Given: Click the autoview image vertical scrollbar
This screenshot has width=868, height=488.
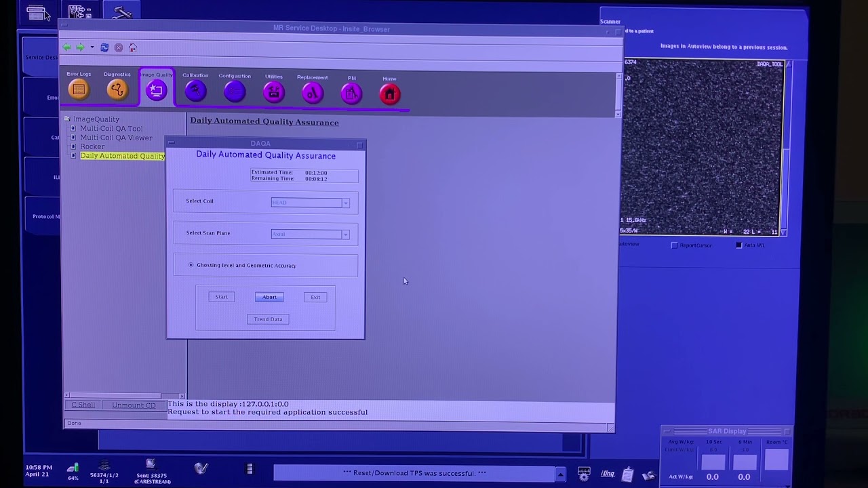Looking at the screenshot, I should tap(785, 148).
